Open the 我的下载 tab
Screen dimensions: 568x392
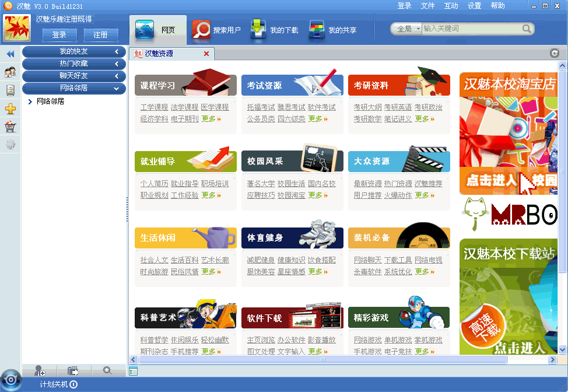(x=274, y=30)
